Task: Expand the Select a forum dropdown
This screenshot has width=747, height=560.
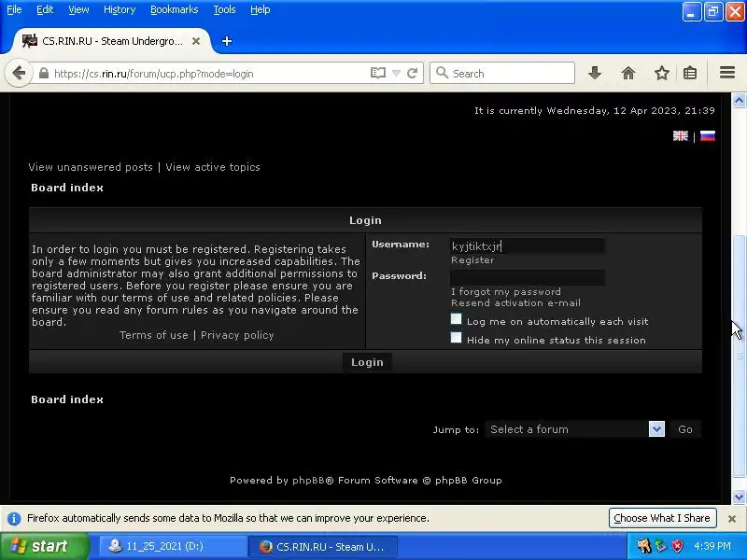Action: point(575,429)
